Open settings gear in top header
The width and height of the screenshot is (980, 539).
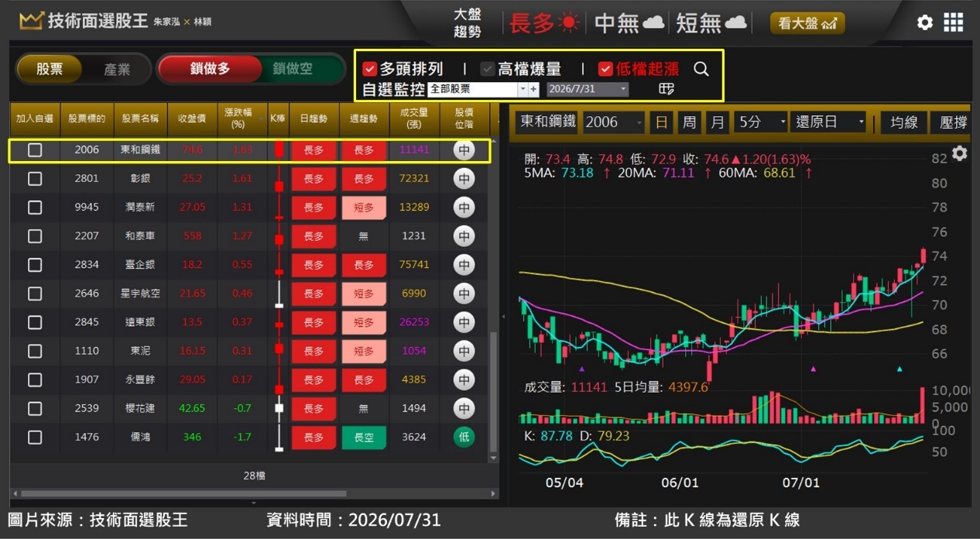925,22
